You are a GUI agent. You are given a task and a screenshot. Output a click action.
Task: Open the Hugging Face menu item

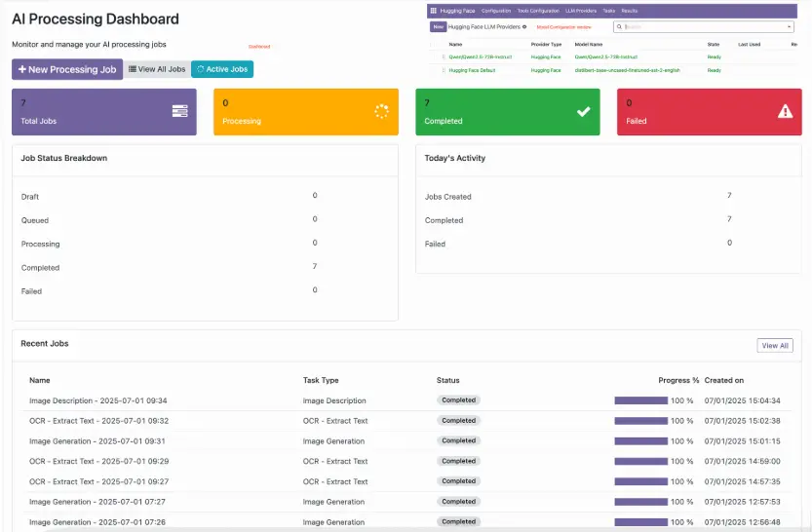pyautogui.click(x=457, y=11)
